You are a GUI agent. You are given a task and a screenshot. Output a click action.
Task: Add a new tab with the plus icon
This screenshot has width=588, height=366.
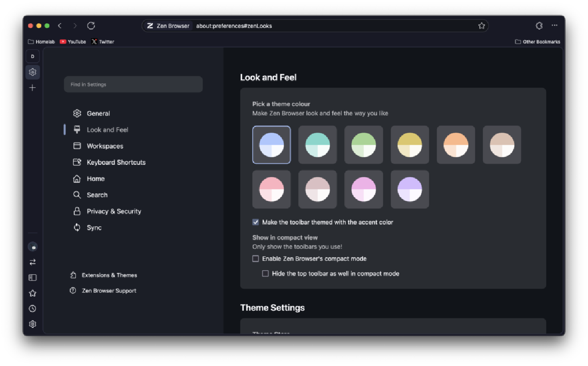33,88
